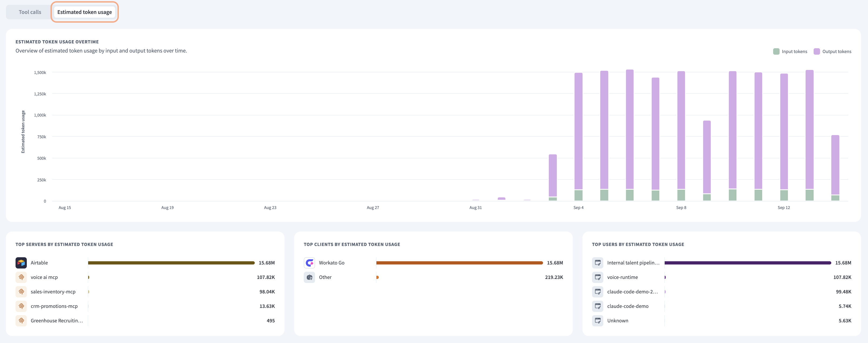
Task: Select the crm-promotions-mcp row label
Action: point(54,306)
